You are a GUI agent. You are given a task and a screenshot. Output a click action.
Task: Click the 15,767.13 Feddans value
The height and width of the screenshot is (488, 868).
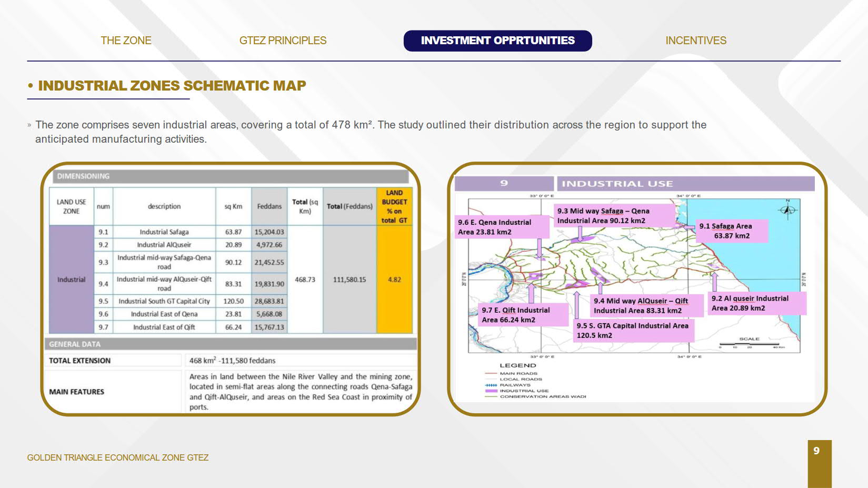[x=269, y=327]
